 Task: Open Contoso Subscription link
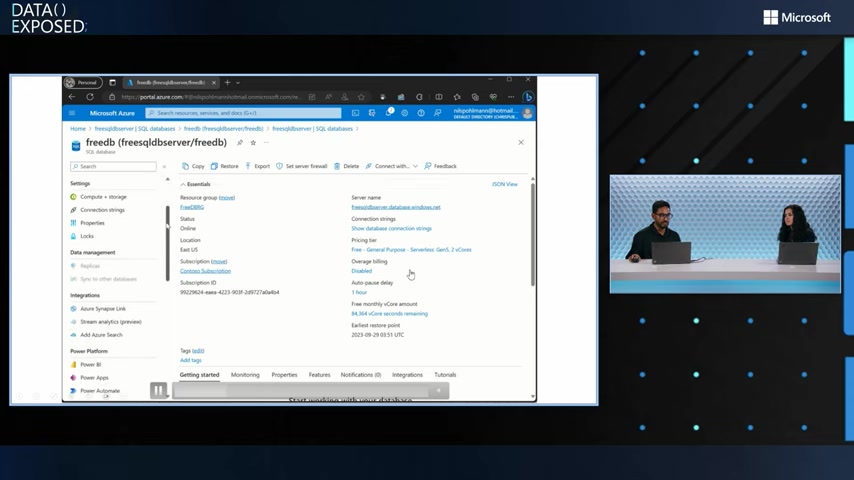[205, 271]
